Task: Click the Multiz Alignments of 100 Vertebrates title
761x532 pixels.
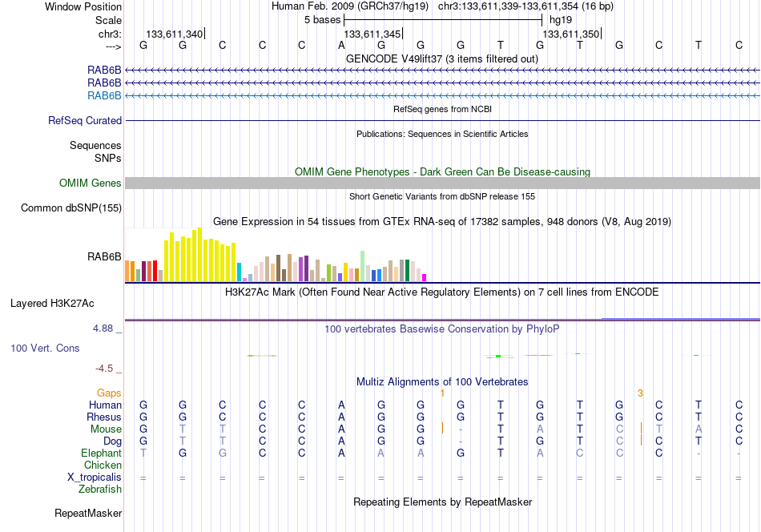Action: coord(442,382)
